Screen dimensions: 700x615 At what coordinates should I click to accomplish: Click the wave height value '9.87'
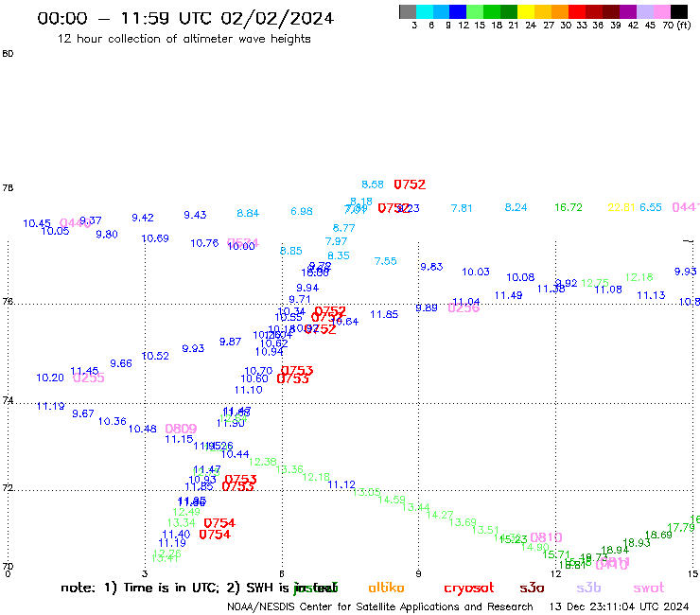point(230,343)
